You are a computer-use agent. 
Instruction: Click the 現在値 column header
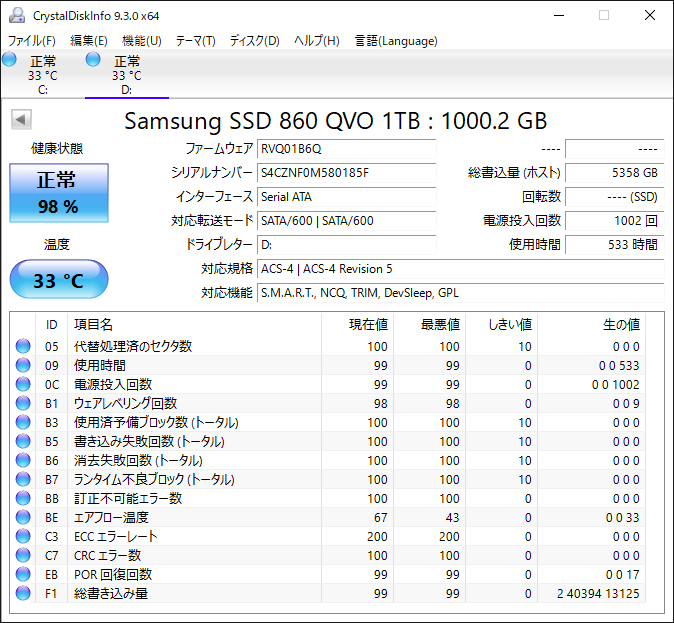tap(357, 325)
